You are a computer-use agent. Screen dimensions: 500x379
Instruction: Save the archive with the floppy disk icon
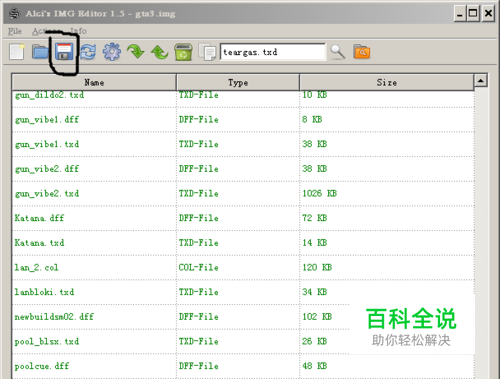pos(64,52)
